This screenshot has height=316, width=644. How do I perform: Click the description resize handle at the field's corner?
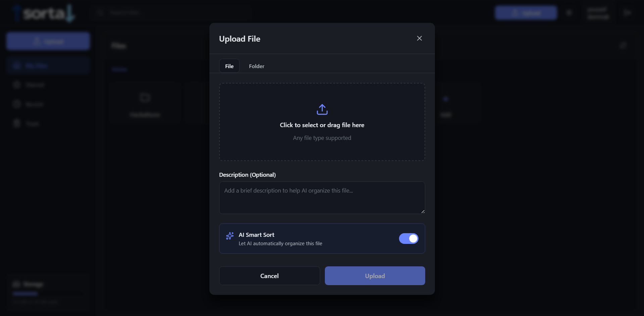tap(423, 212)
